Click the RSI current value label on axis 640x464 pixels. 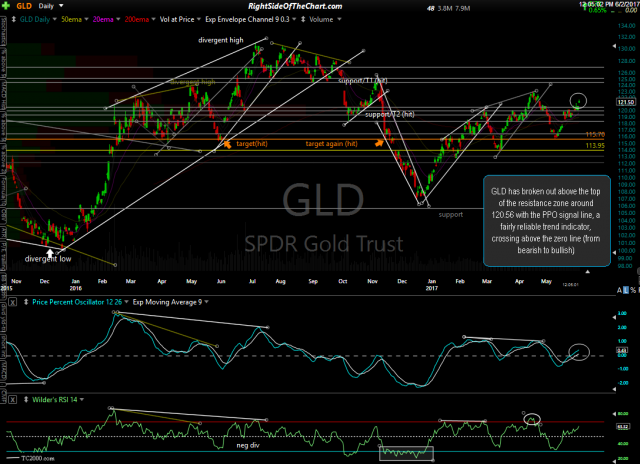pos(623,427)
